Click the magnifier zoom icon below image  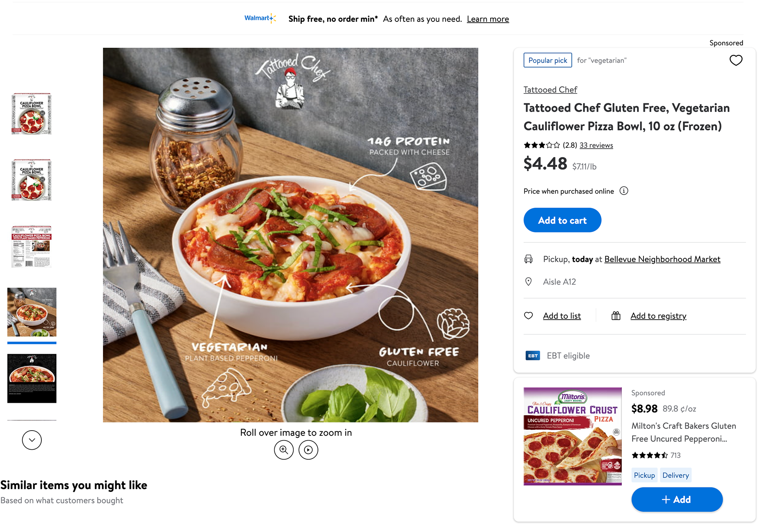coord(284,450)
